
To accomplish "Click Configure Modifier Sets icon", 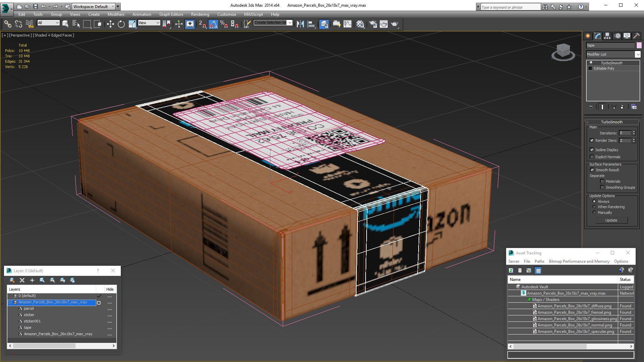I will click(x=634, y=107).
